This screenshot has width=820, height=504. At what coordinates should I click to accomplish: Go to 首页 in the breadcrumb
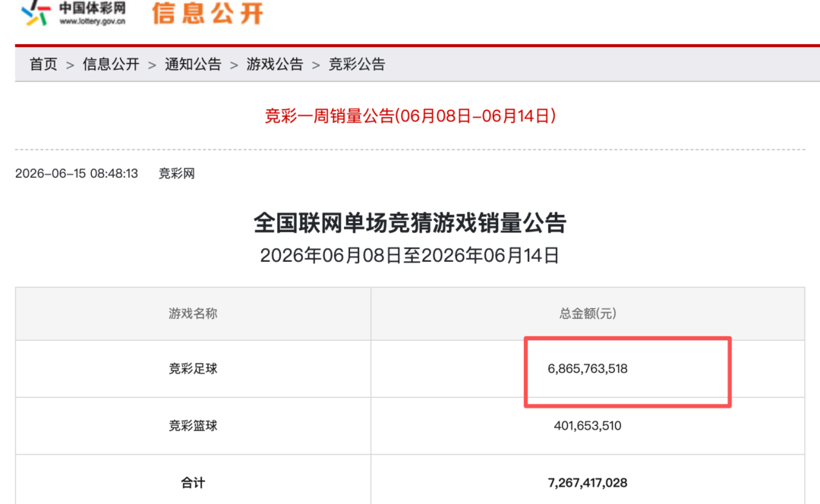[x=43, y=65]
